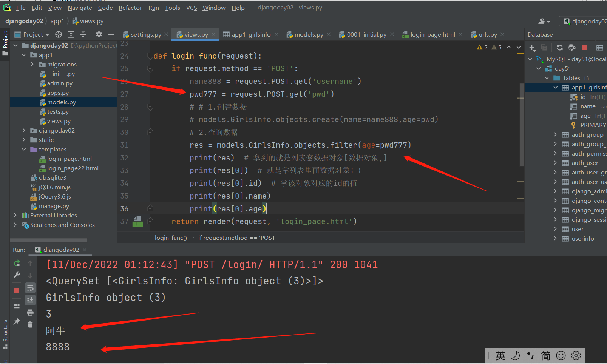Click the layout icon in Run panel sidebar
This screenshot has width=607, height=364.
pyautogui.click(x=17, y=306)
